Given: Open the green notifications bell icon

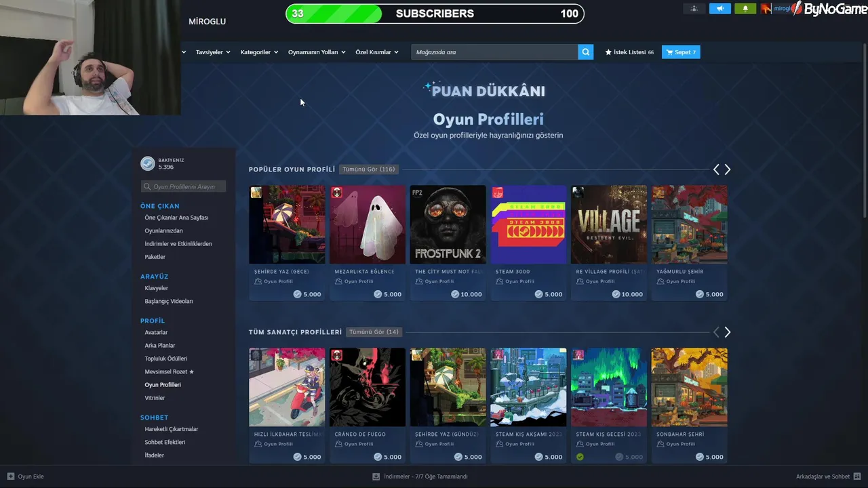Looking at the screenshot, I should pos(745,8).
